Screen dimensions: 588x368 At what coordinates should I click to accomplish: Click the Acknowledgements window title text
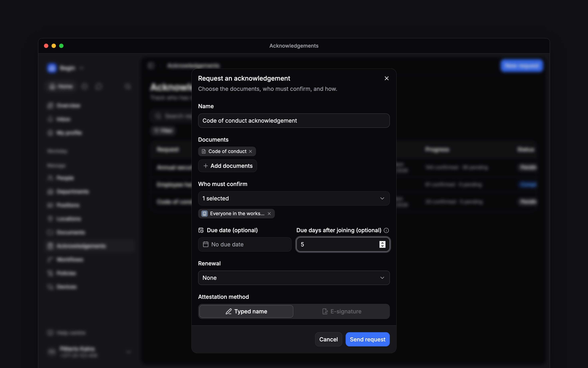pyautogui.click(x=294, y=46)
